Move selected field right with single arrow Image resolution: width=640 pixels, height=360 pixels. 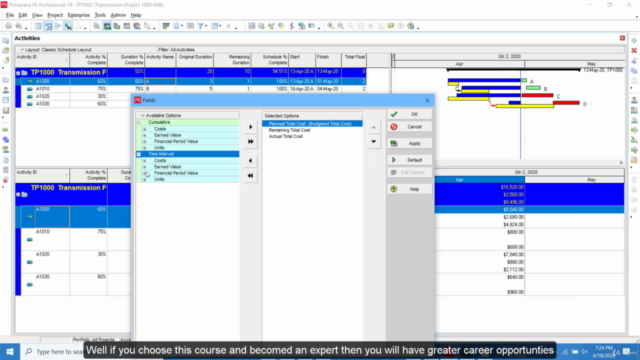(251, 127)
